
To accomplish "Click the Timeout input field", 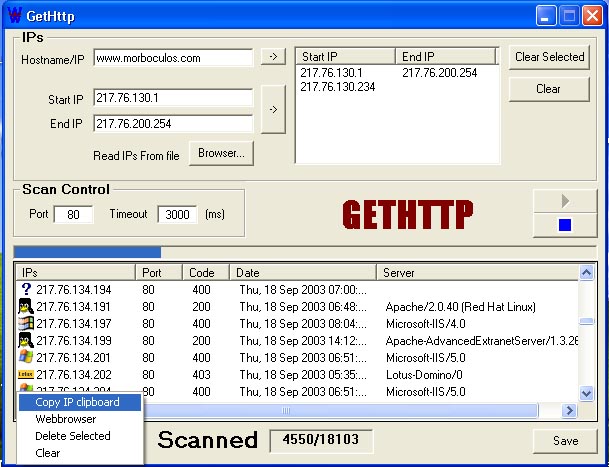I will pyautogui.click(x=176, y=213).
